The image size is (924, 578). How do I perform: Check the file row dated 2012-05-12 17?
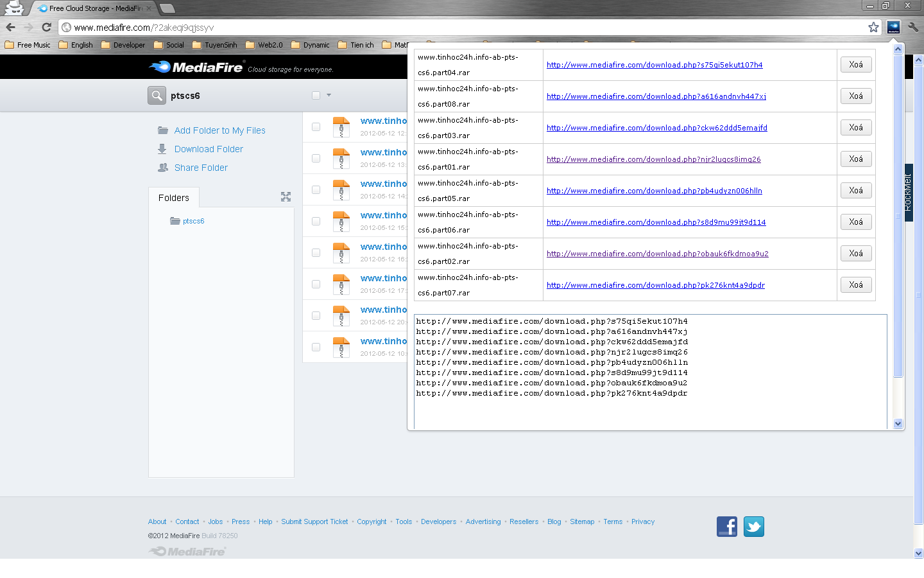coord(316,284)
